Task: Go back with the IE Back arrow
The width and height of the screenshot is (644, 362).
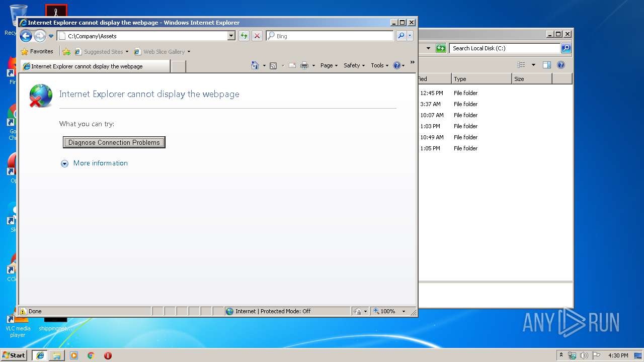Action: (x=26, y=36)
